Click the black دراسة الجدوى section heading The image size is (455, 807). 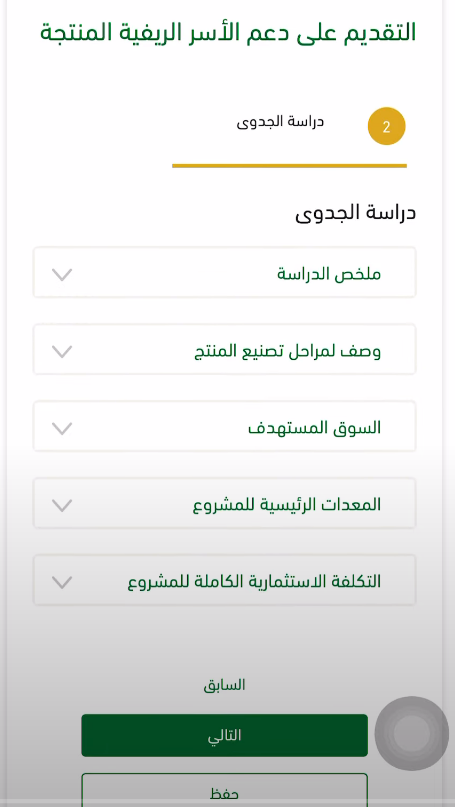(x=356, y=213)
